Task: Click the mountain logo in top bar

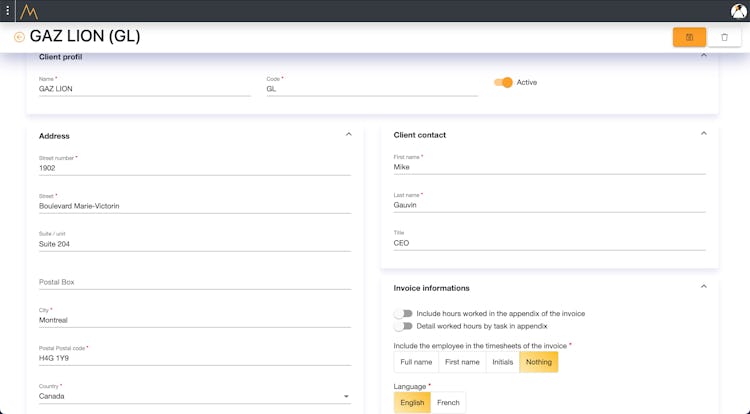Action: [x=28, y=11]
